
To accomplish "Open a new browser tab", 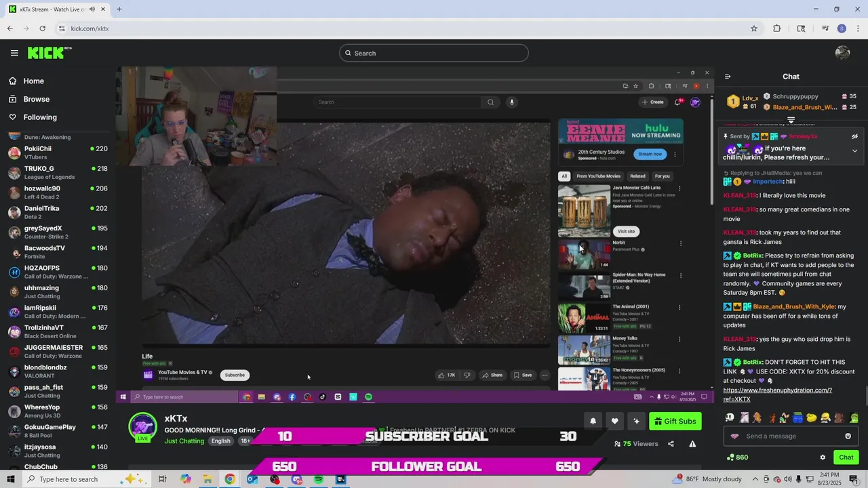I will pos(119,9).
